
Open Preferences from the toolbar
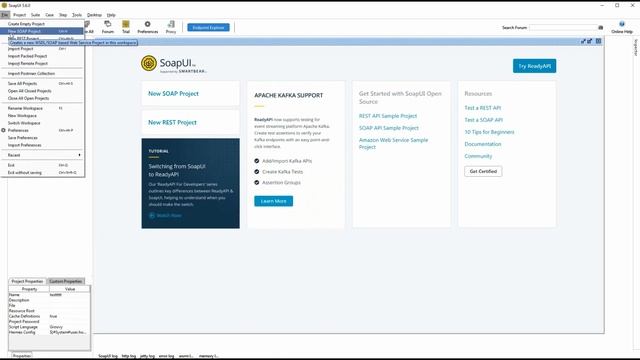(147, 27)
